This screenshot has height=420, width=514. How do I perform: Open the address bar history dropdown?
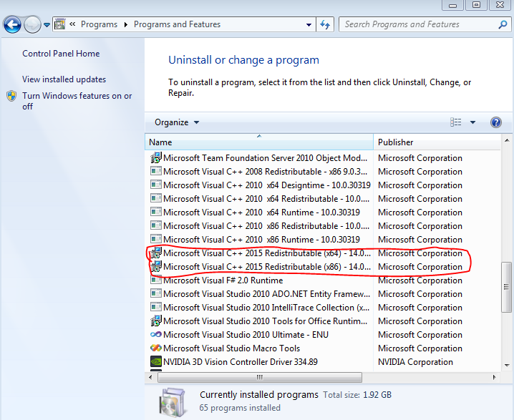tap(309, 24)
